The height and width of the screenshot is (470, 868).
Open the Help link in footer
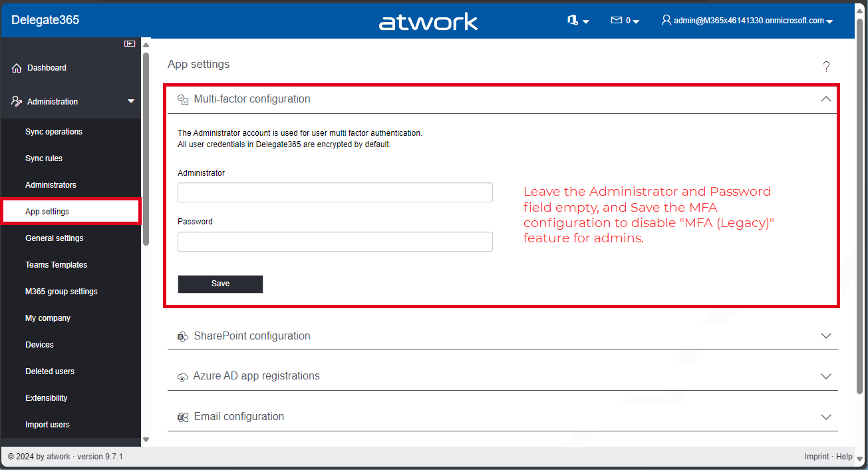[844, 457]
